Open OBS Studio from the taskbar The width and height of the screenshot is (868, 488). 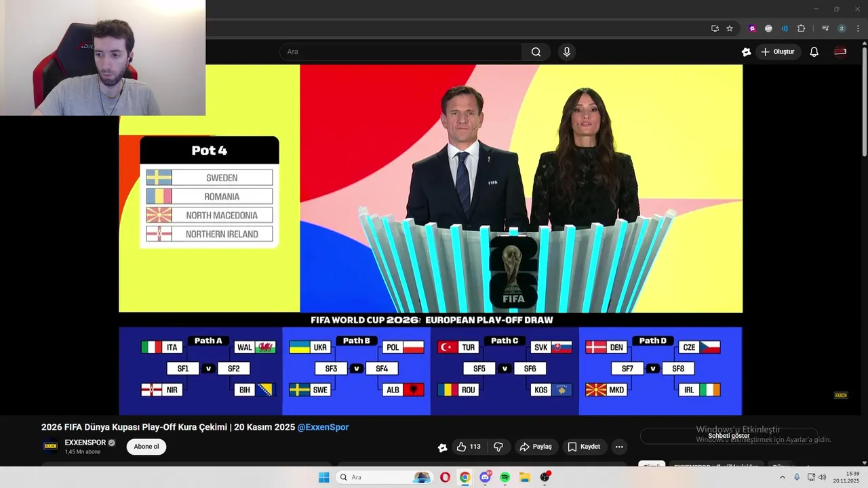point(545,477)
